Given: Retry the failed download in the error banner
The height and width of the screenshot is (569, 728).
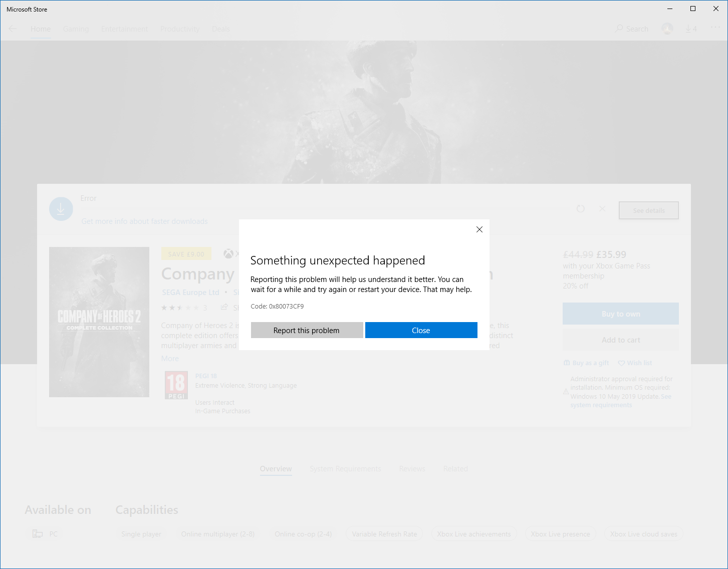Looking at the screenshot, I should tap(580, 209).
